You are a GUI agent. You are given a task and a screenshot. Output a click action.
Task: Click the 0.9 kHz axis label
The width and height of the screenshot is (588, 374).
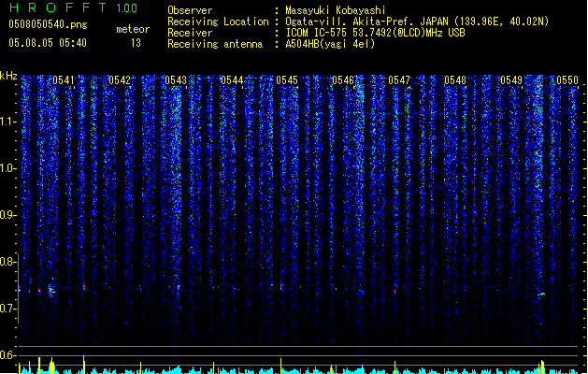(x=8, y=215)
